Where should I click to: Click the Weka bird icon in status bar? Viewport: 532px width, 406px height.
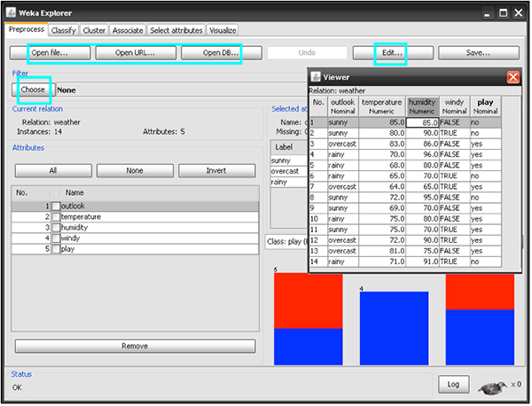pyautogui.click(x=493, y=387)
